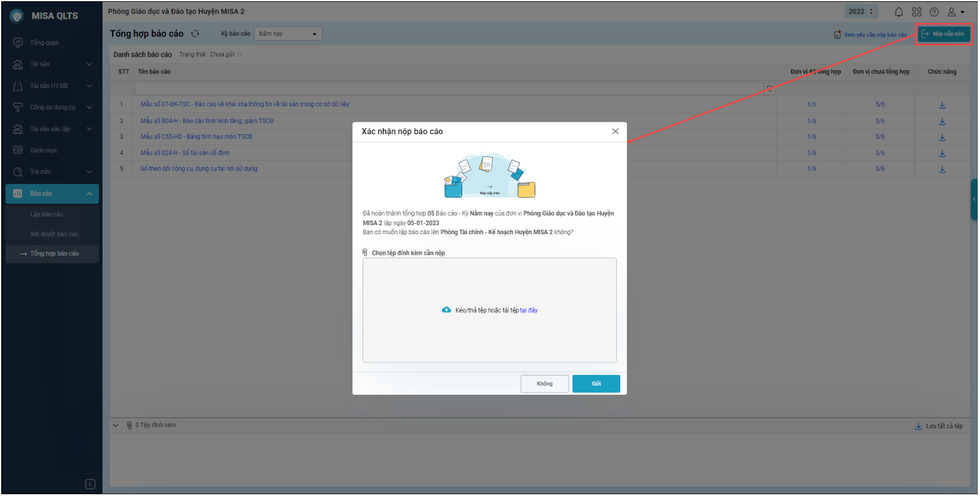
Task: Open report Mẫu số S24-H link
Action: point(185,153)
